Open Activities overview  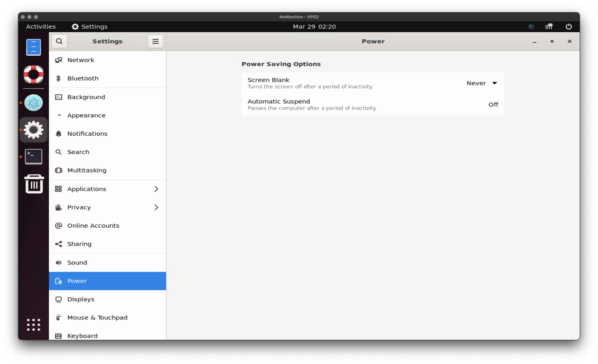coord(41,27)
